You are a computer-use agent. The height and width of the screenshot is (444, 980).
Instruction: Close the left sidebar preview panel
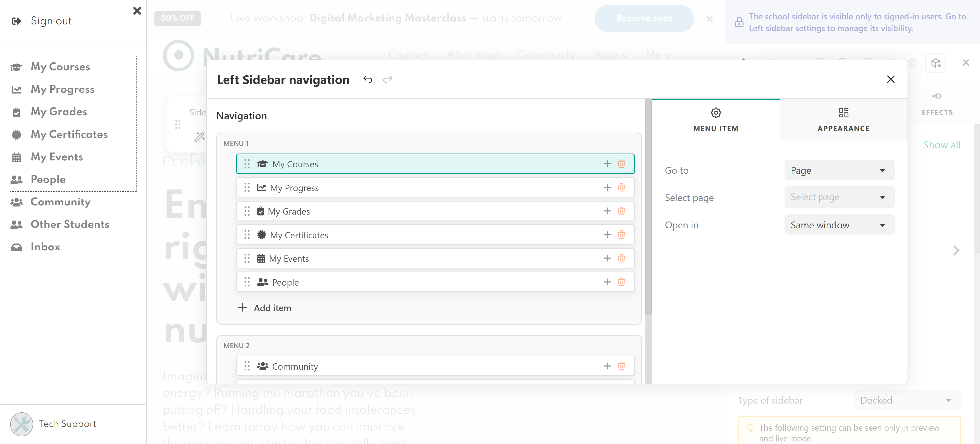tap(137, 11)
